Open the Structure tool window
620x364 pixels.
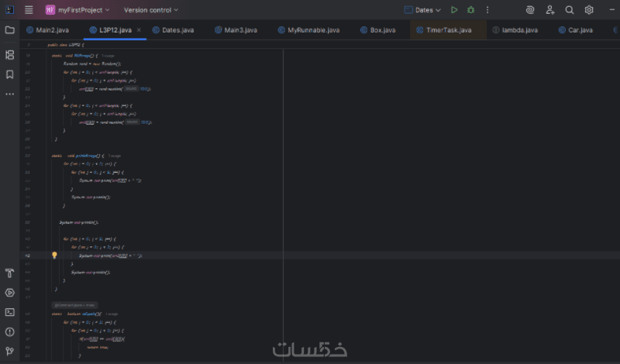pyautogui.click(x=10, y=54)
